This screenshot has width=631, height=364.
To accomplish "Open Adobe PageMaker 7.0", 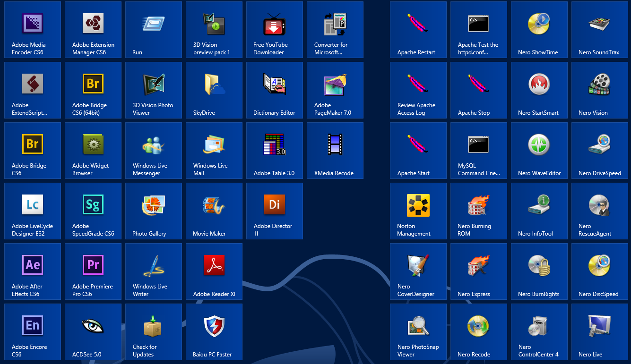I will (335, 90).
